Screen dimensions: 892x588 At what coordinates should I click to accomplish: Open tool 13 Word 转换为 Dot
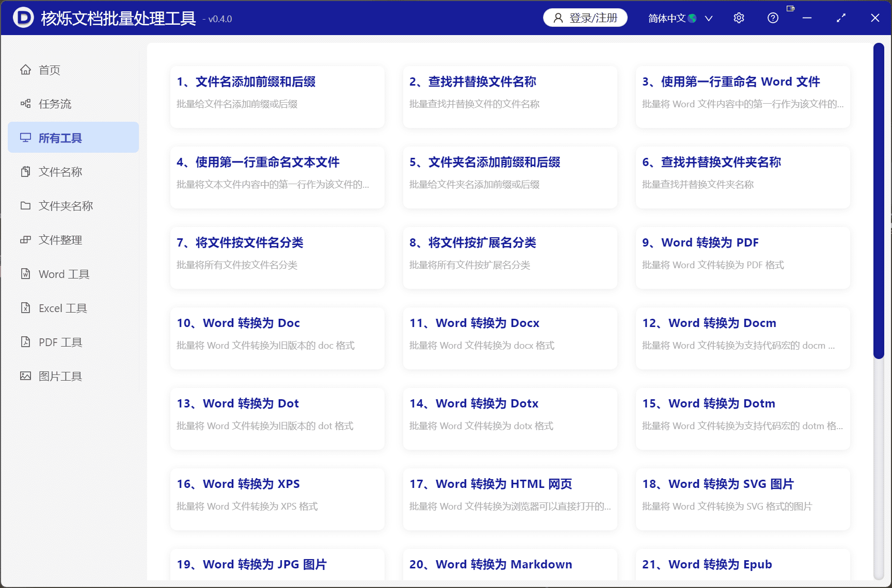277,418
